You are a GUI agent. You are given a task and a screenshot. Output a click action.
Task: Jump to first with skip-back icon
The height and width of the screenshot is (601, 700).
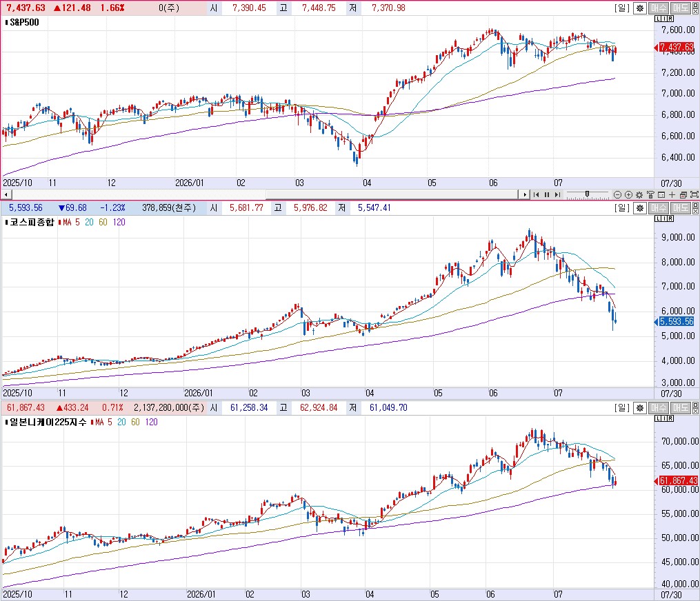536,194
